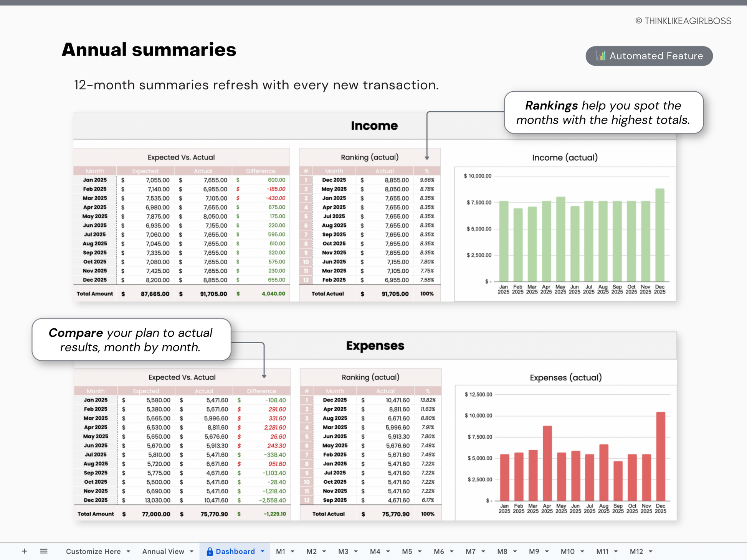Click the THINKLIKEAGIRLBOSS copyright text
Image resolution: width=747 pixels, height=560 pixels.
point(683,21)
